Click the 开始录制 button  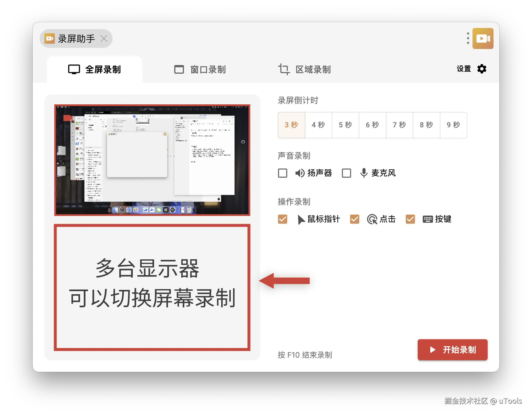coord(452,350)
